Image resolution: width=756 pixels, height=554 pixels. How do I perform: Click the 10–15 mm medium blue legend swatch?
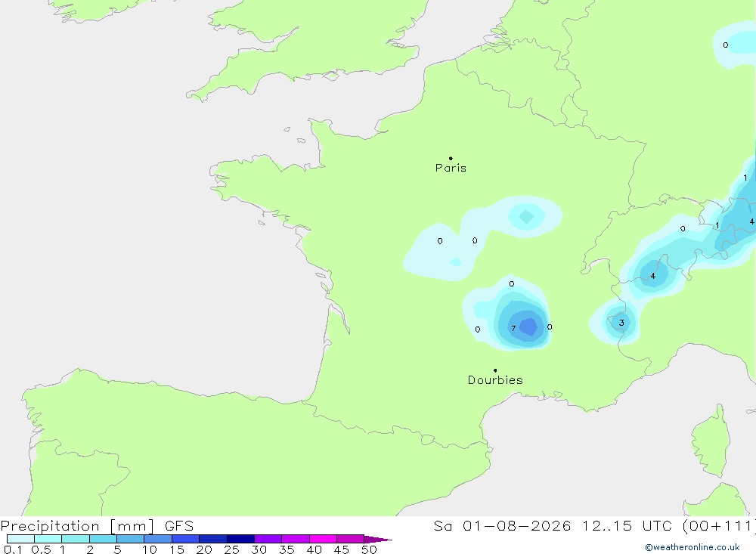coord(158,539)
